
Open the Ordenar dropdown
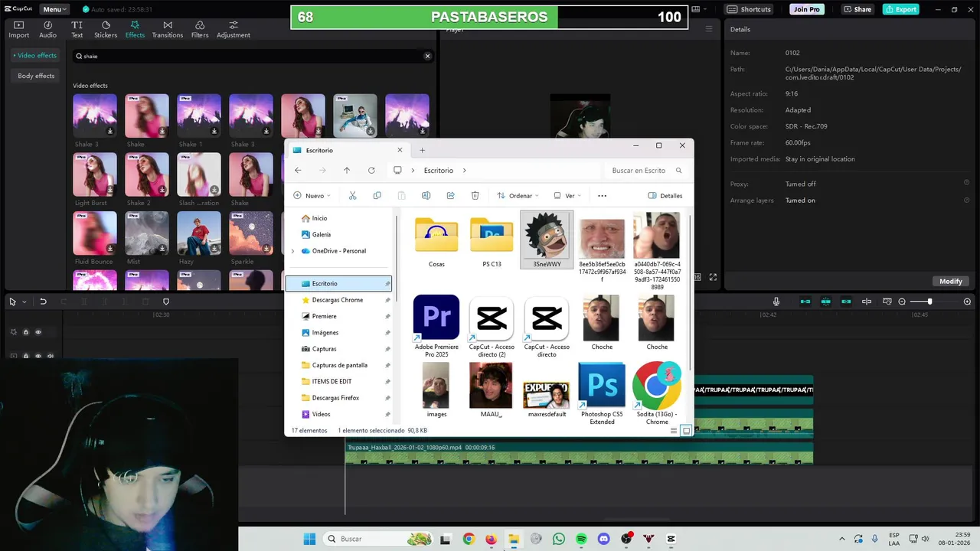[518, 195]
